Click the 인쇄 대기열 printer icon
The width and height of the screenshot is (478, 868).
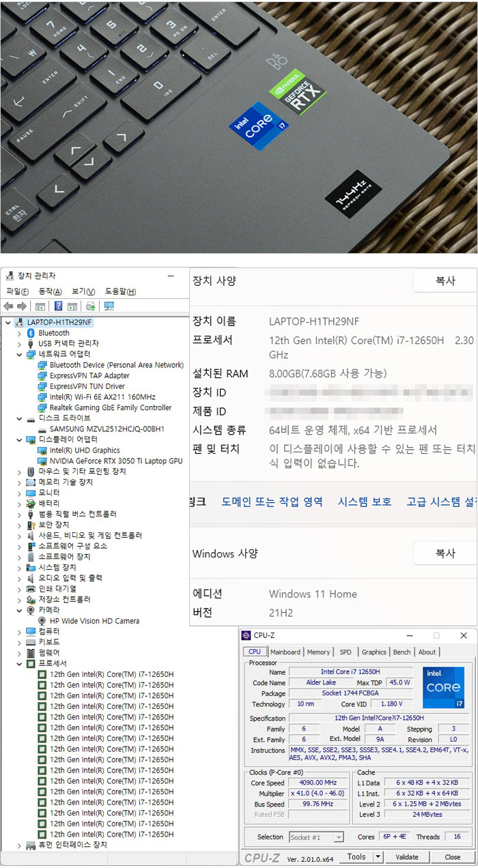(x=31, y=588)
